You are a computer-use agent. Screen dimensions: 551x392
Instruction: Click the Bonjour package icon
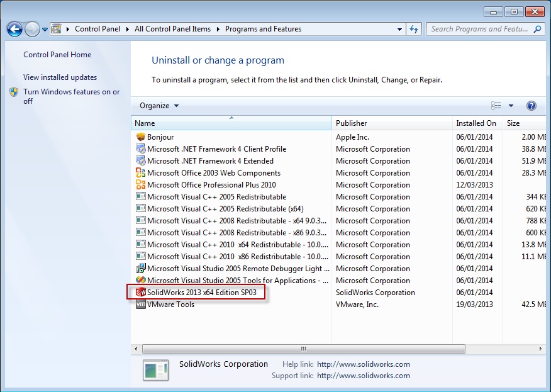tap(140, 137)
